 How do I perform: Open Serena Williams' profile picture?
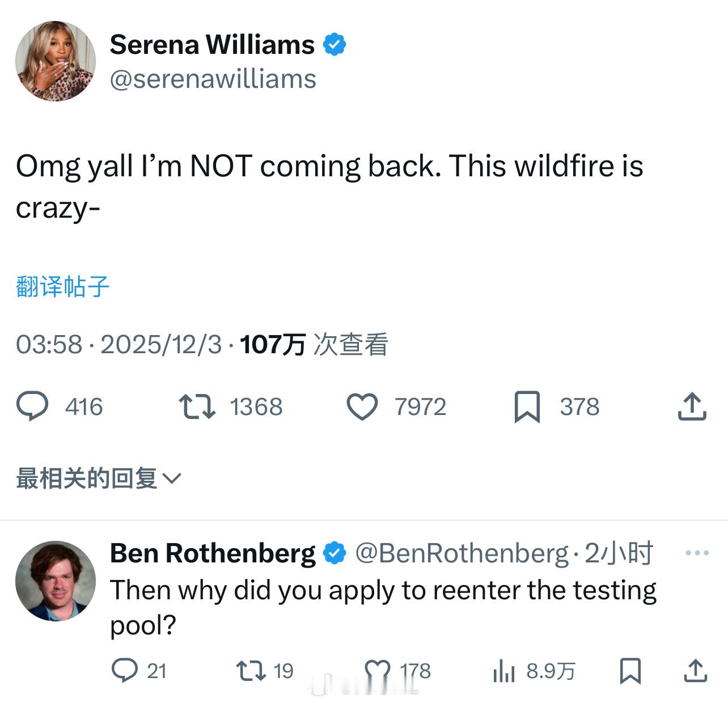click(55, 61)
